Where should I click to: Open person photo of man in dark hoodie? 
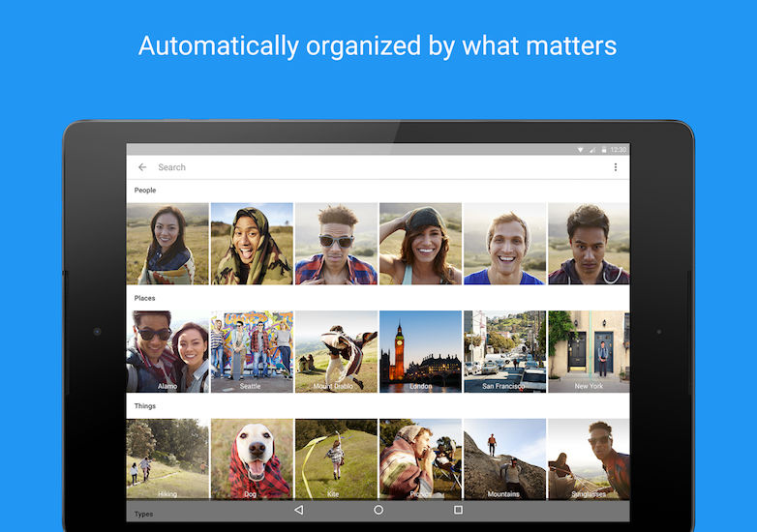[589, 244]
